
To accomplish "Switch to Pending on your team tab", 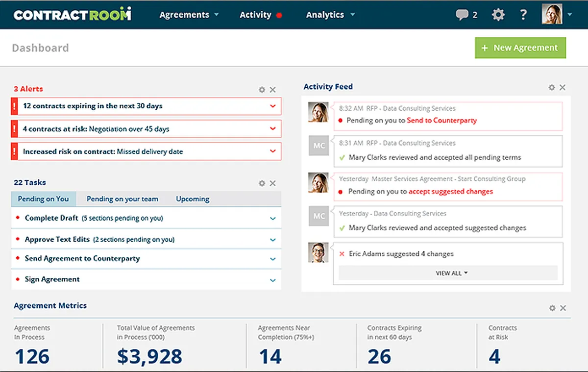I will point(122,199).
